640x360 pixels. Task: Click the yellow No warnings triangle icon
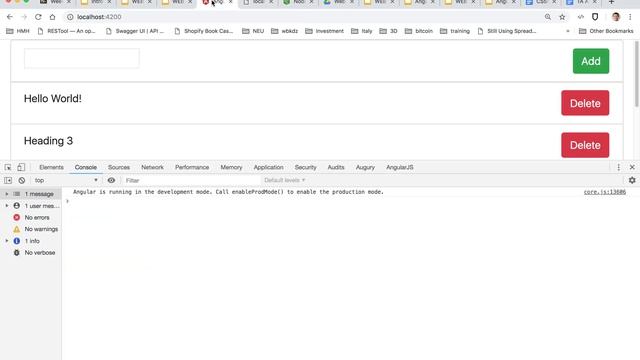pos(17,229)
